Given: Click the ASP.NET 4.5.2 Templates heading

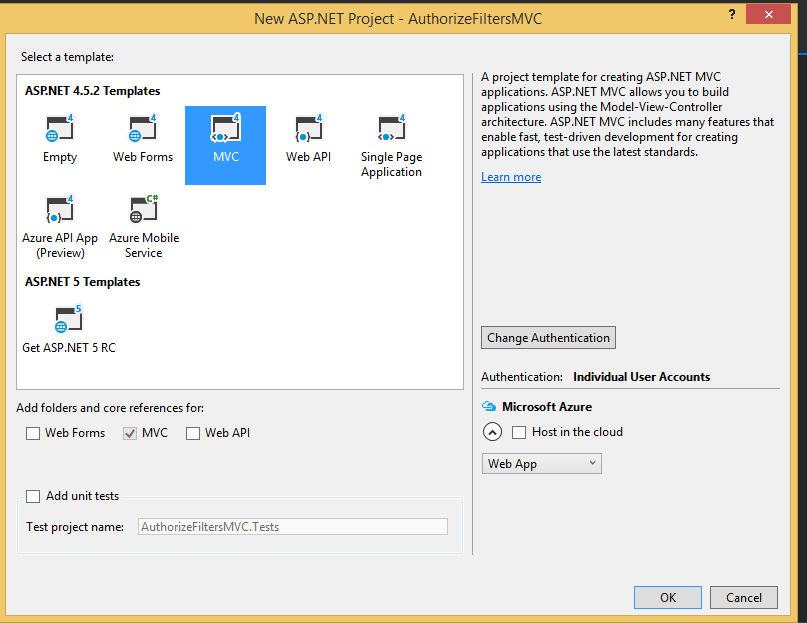Looking at the screenshot, I should click(93, 91).
